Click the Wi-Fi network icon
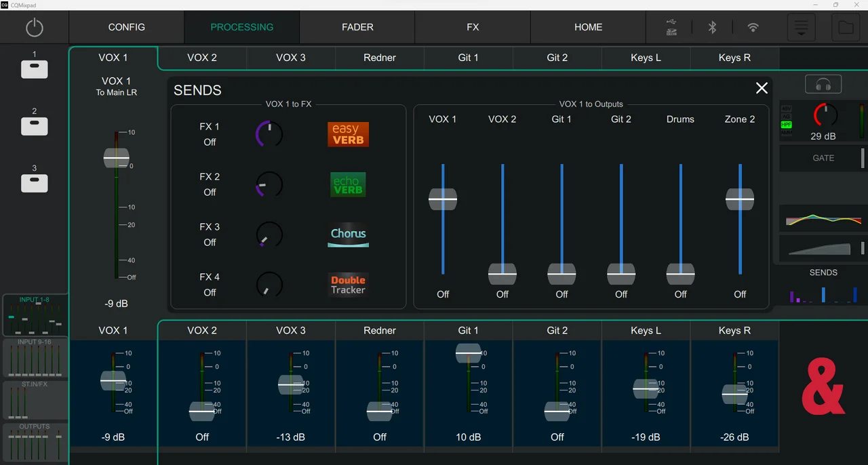868x465 pixels. tap(753, 28)
